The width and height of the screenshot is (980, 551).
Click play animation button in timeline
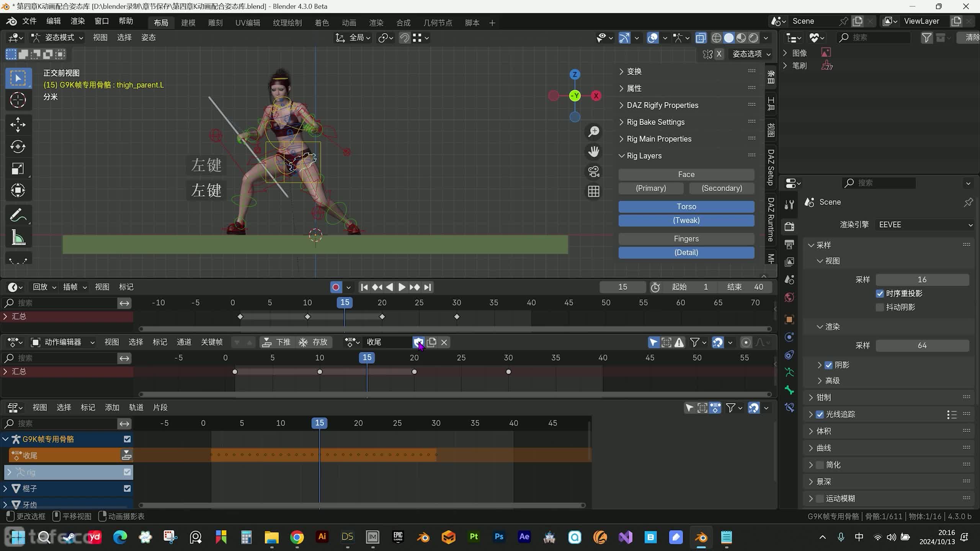402,287
